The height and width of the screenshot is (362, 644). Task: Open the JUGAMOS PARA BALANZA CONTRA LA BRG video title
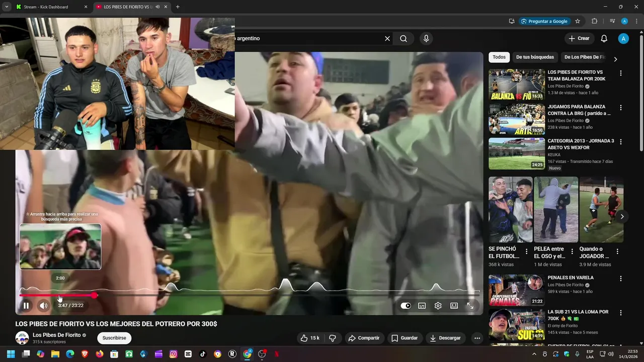579,110
